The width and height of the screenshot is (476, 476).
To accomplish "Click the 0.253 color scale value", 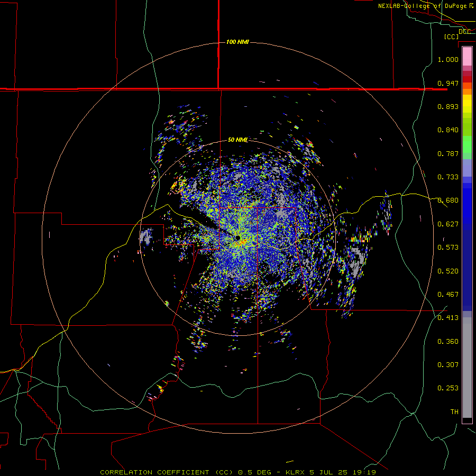I will click(448, 388).
